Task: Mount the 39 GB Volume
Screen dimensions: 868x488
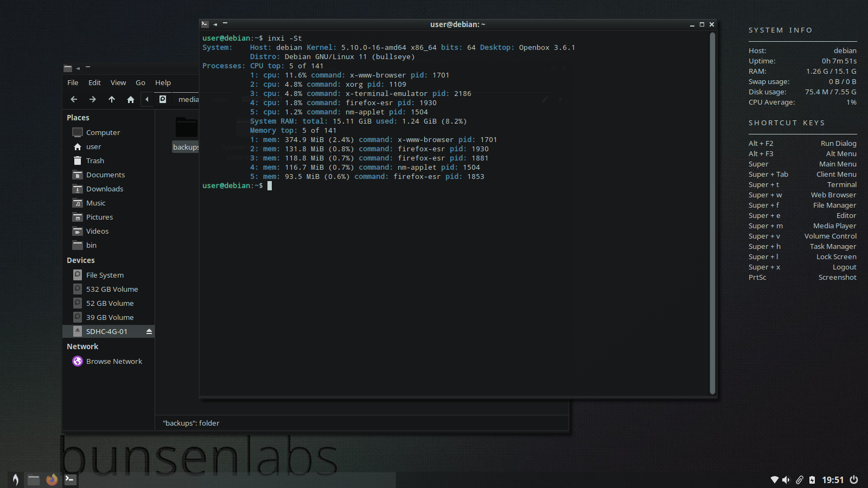Action: coord(108,317)
